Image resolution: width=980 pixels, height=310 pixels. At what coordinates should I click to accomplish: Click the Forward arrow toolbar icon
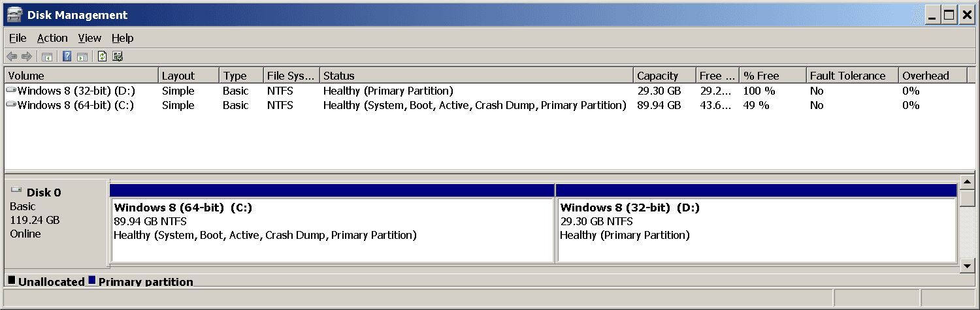pyautogui.click(x=27, y=56)
